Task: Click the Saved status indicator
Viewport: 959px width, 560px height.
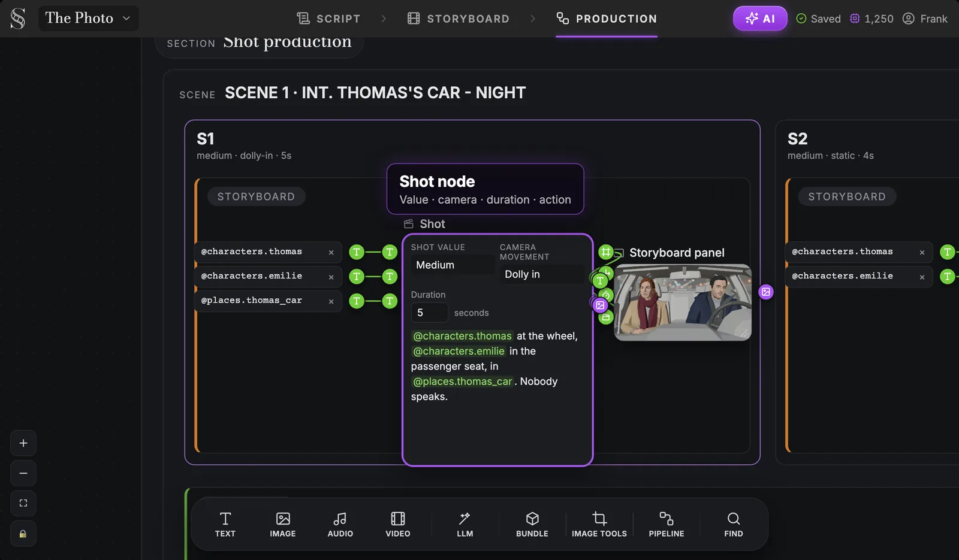Action: [x=818, y=19]
